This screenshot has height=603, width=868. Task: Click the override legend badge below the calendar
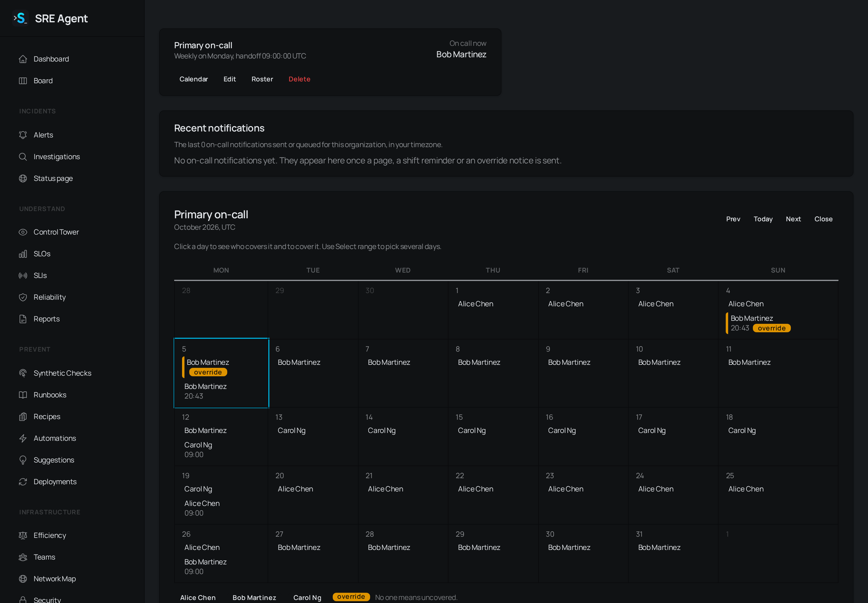pos(351,597)
